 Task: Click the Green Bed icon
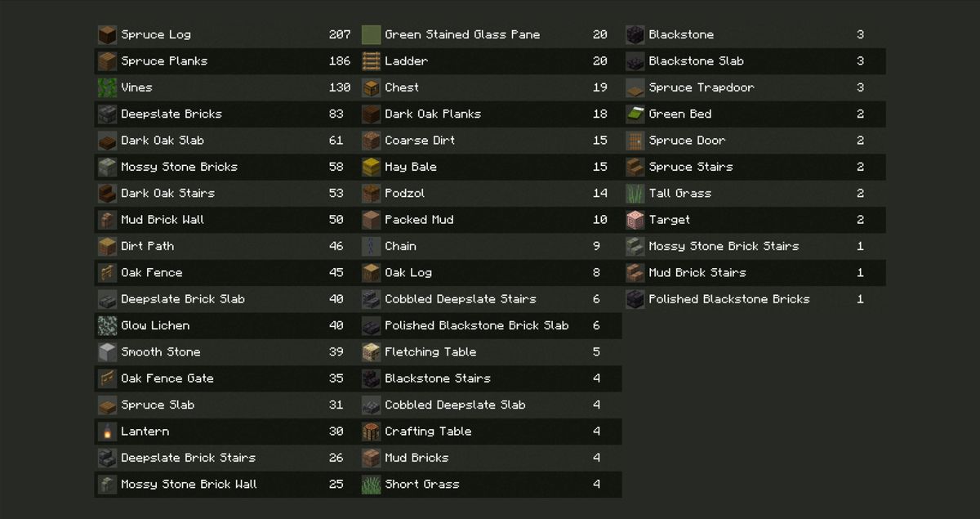(635, 114)
